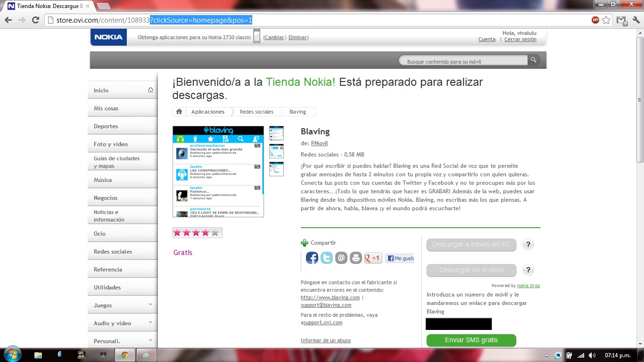Open Inicio in the sidebar
644x362 pixels.
click(x=123, y=90)
